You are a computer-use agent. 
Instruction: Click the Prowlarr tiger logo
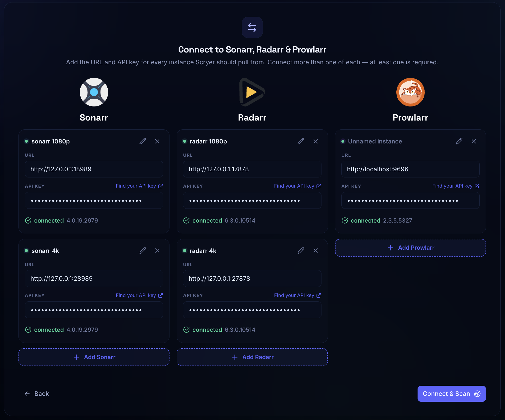tap(410, 92)
